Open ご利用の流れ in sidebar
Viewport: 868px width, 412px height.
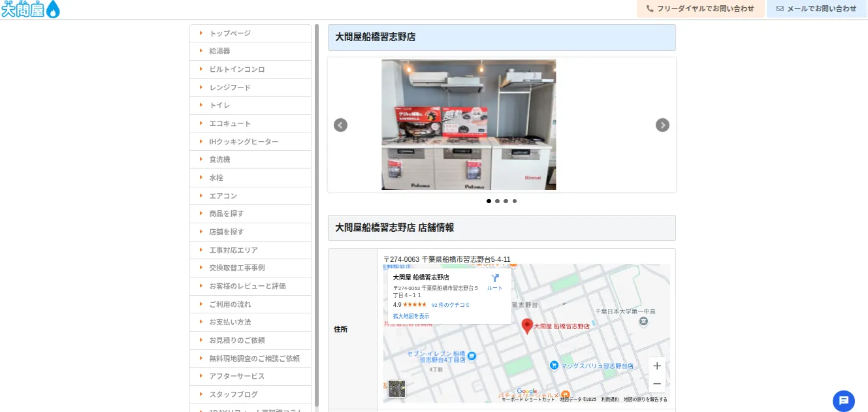pos(250,304)
